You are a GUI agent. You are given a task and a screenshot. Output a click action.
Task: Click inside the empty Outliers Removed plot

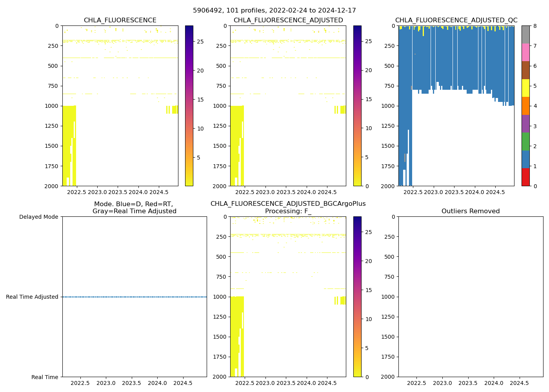tap(471, 297)
